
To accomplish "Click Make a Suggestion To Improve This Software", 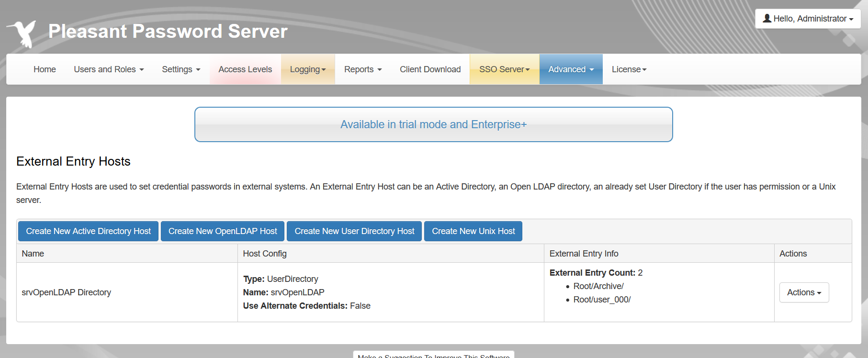I will click(x=434, y=355).
